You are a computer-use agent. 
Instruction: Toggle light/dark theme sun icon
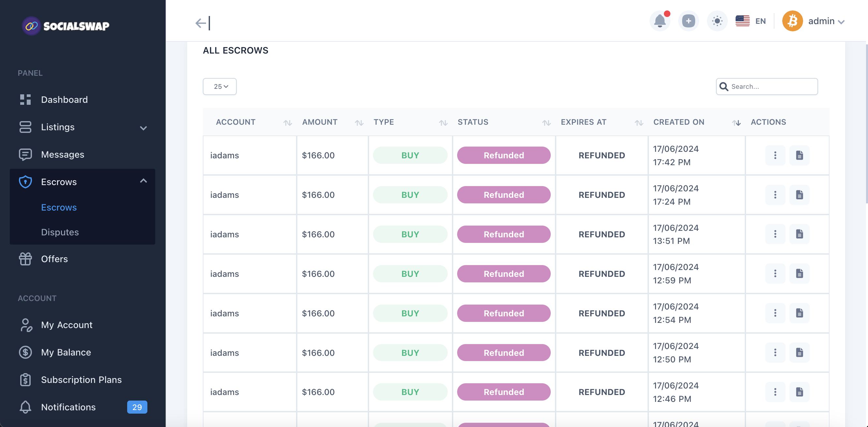click(x=717, y=21)
